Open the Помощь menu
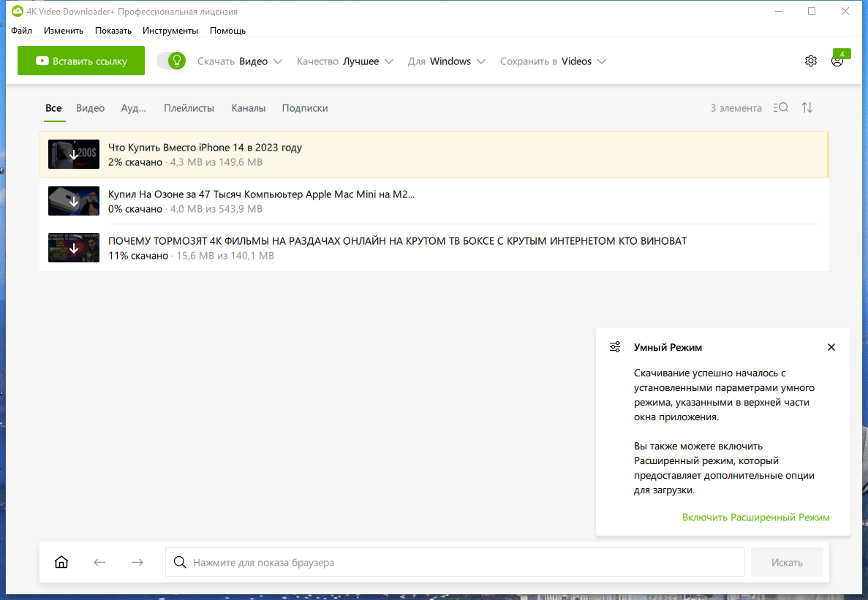868x600 pixels. tap(227, 31)
